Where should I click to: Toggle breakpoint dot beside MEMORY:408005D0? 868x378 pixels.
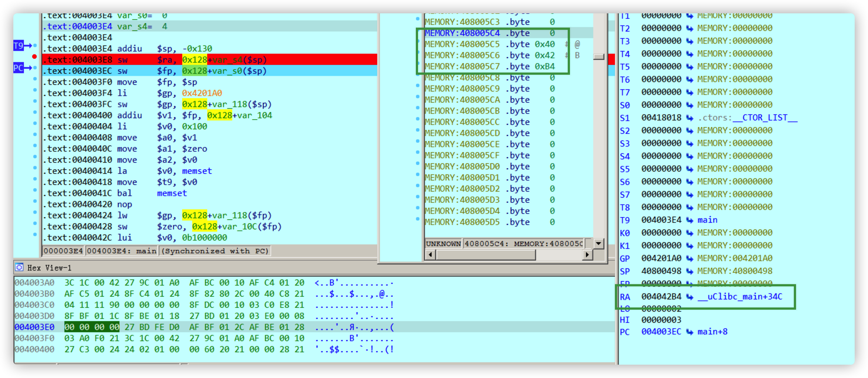tap(418, 163)
